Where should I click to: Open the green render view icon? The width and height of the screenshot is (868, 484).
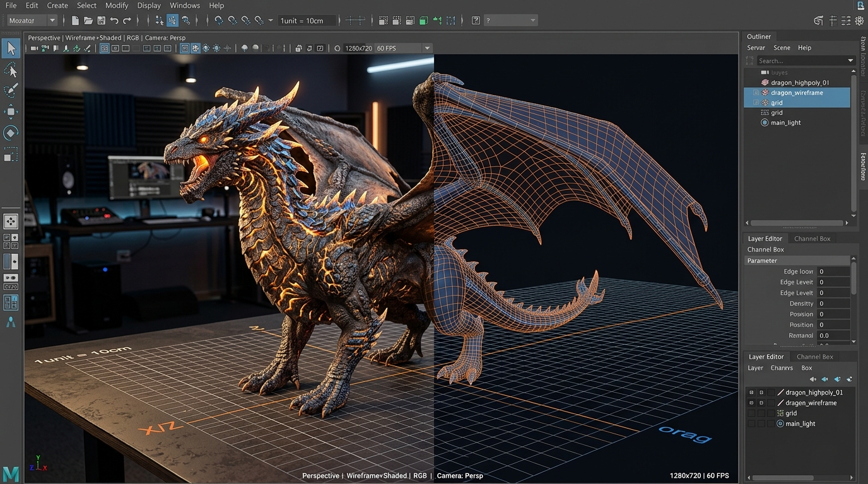[x=424, y=21]
